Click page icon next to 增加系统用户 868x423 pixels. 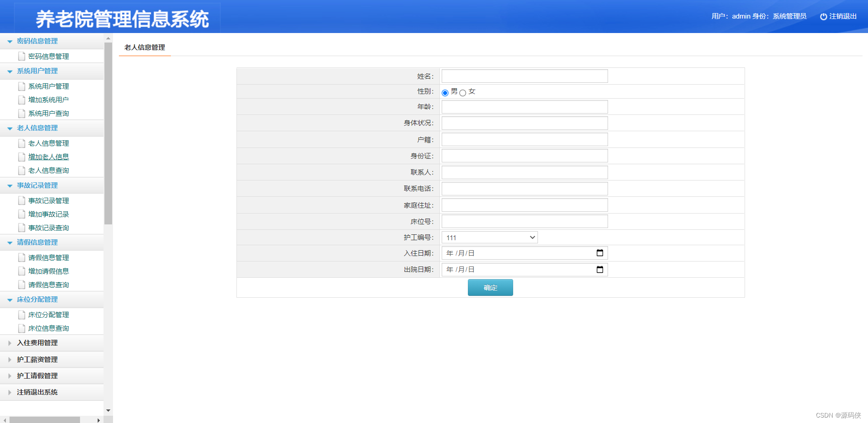[21, 100]
